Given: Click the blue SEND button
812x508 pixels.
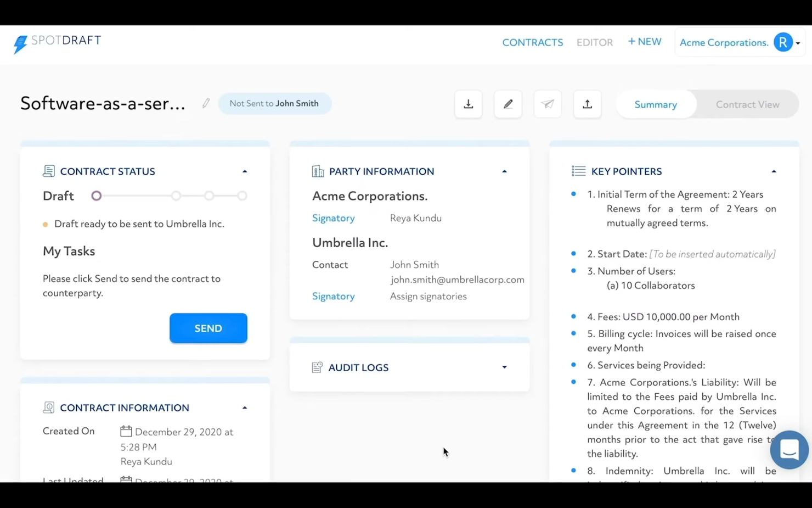Looking at the screenshot, I should point(208,328).
